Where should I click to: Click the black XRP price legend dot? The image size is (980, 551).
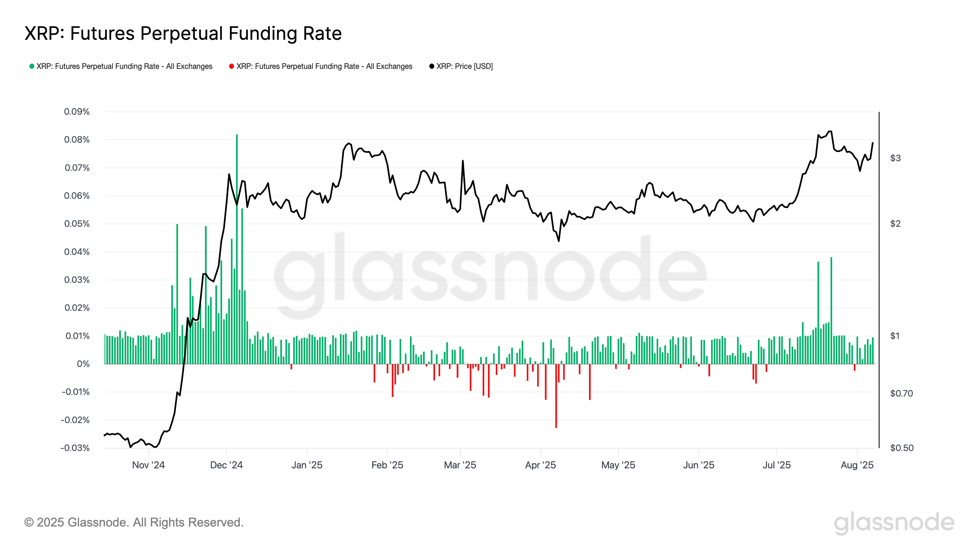432,66
